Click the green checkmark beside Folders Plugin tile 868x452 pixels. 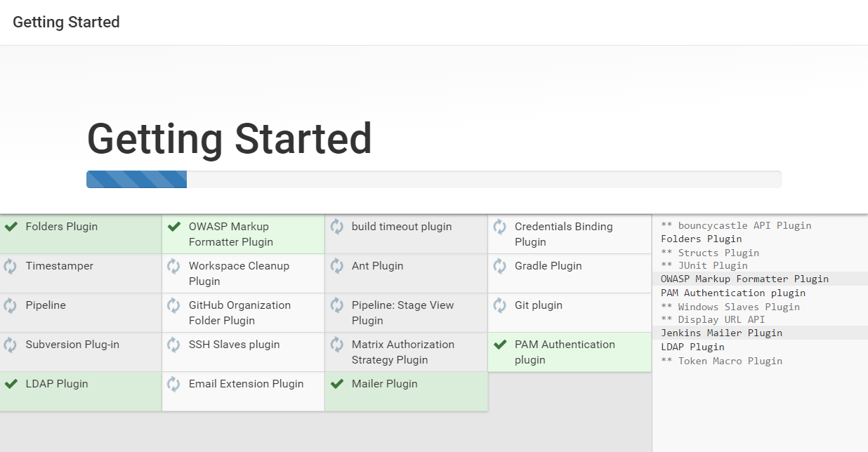[11, 227]
